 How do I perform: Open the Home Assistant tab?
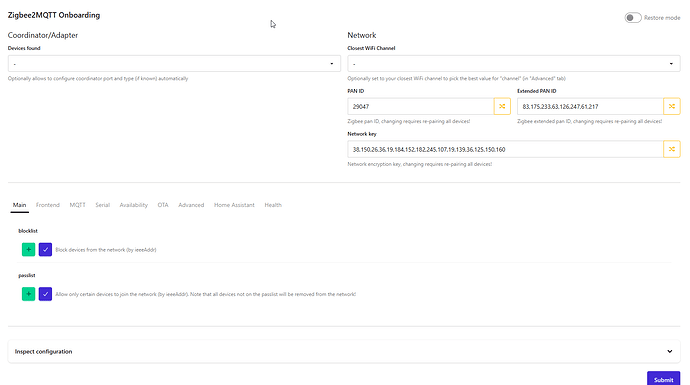pyautogui.click(x=234, y=205)
